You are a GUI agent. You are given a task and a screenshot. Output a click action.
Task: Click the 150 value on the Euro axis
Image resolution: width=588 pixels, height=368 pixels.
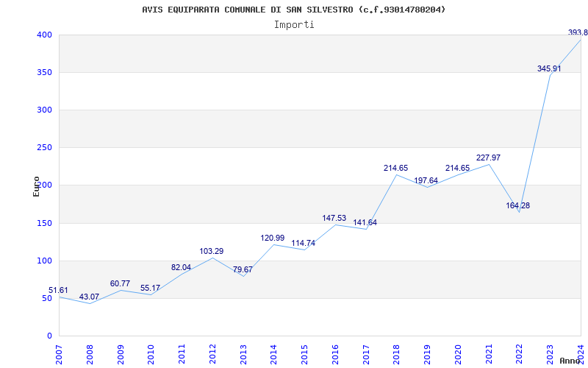point(44,223)
